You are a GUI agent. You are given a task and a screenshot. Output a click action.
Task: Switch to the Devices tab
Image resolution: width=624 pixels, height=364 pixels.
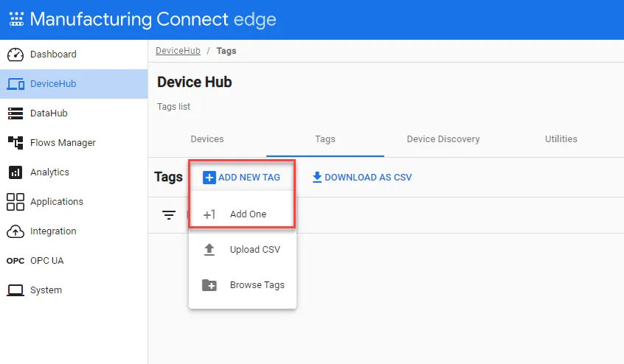(x=207, y=139)
